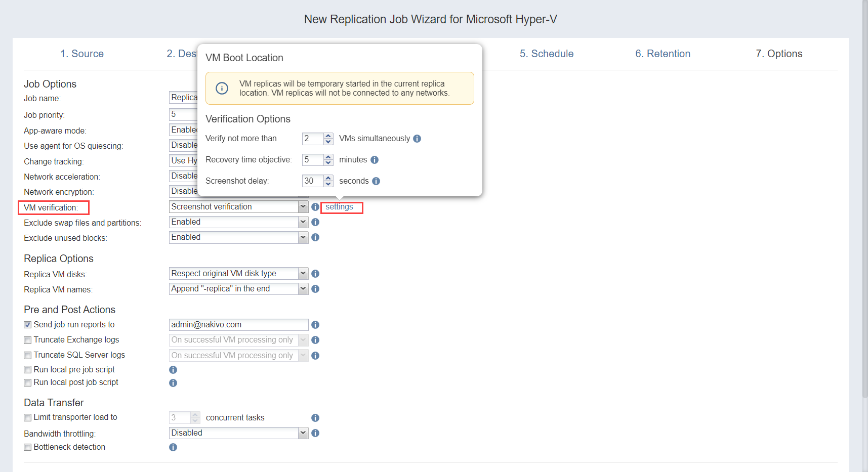Screen dimensions: 868x472
Task: Click info icon for Run local pre job script
Action: [x=173, y=370]
